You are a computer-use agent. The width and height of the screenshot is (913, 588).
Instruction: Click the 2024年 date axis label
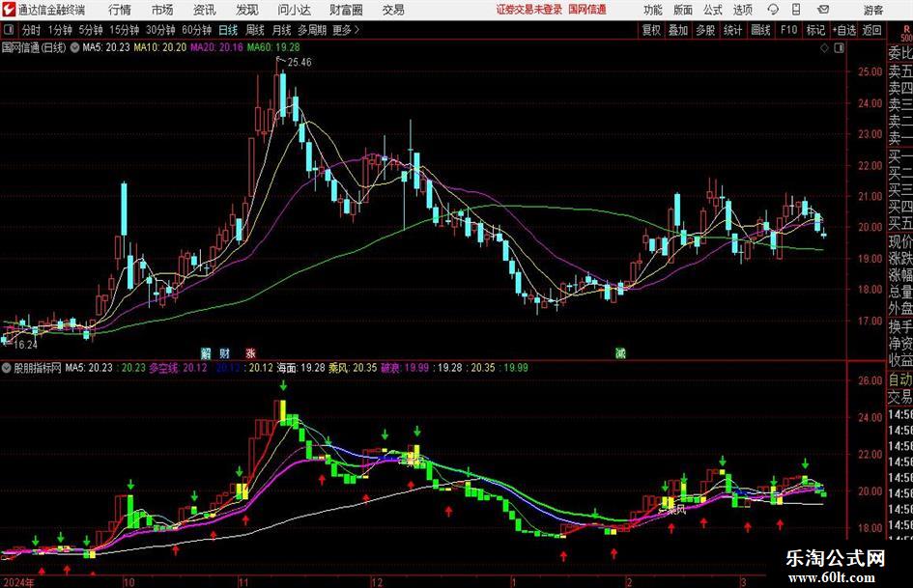[18, 582]
